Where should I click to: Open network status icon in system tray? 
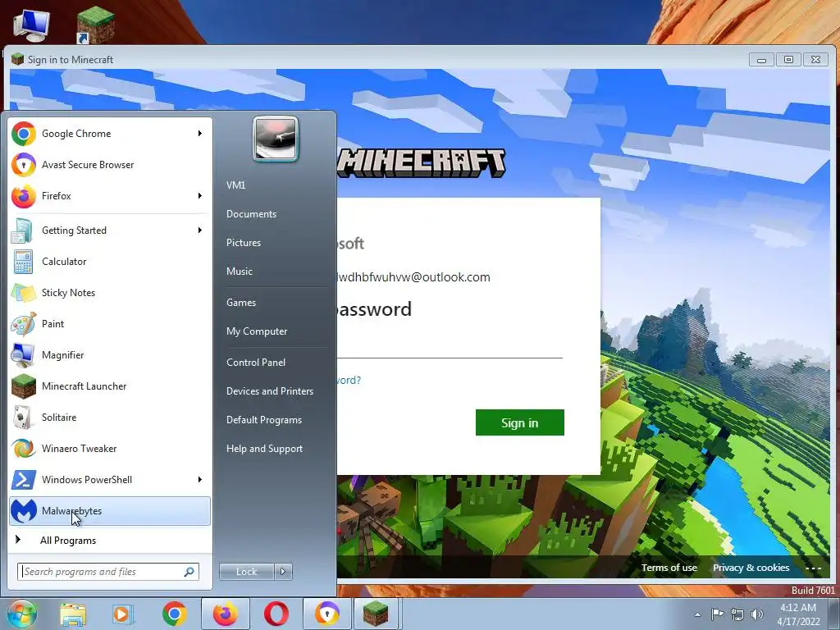(737, 614)
